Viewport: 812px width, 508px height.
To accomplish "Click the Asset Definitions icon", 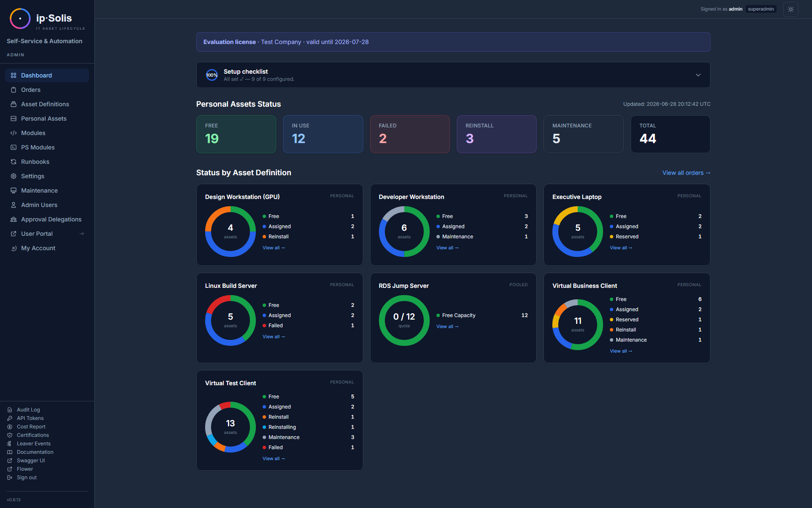I will (14, 104).
